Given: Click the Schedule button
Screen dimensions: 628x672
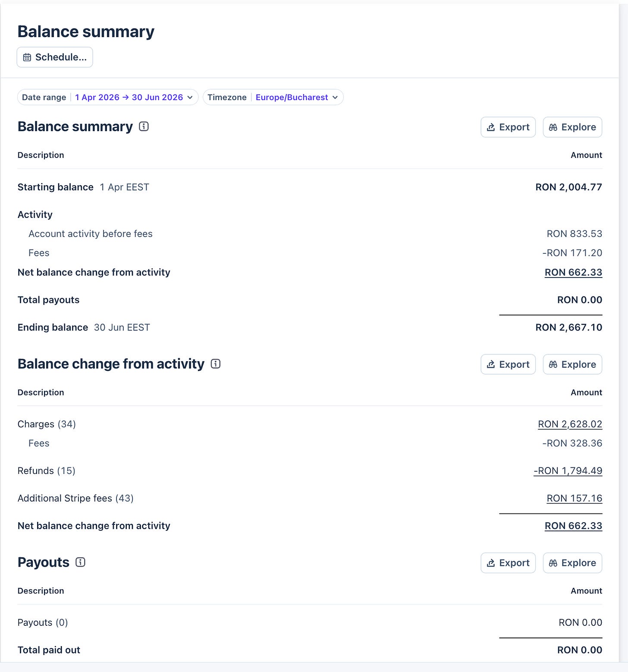Looking at the screenshot, I should pos(55,57).
